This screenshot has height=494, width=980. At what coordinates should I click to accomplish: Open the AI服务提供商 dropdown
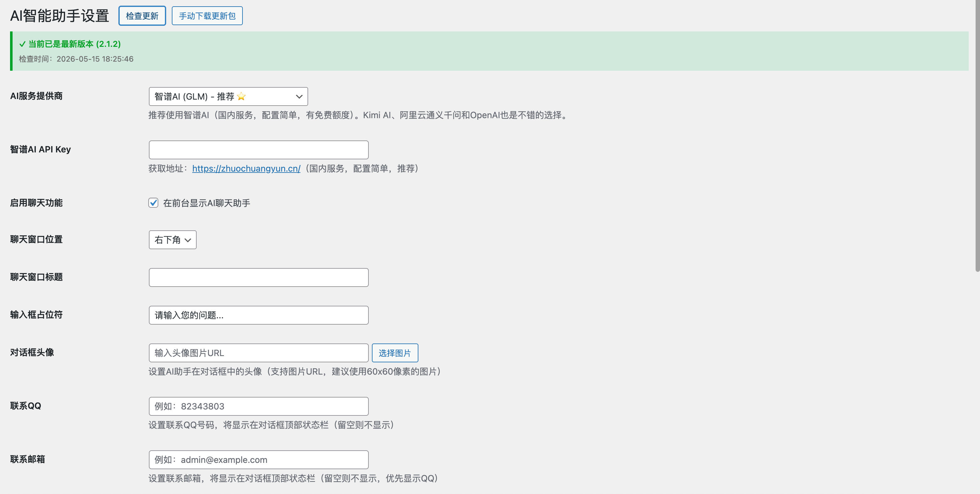point(228,97)
